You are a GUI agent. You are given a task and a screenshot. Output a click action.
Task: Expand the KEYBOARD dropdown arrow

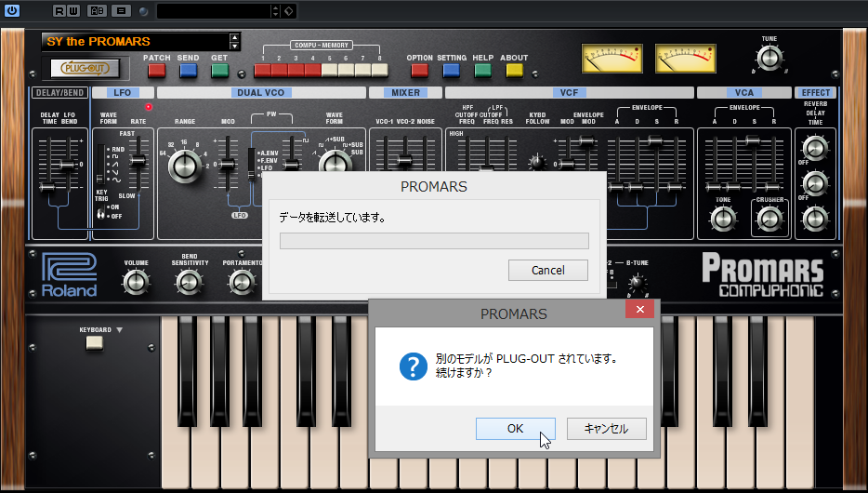click(x=120, y=329)
